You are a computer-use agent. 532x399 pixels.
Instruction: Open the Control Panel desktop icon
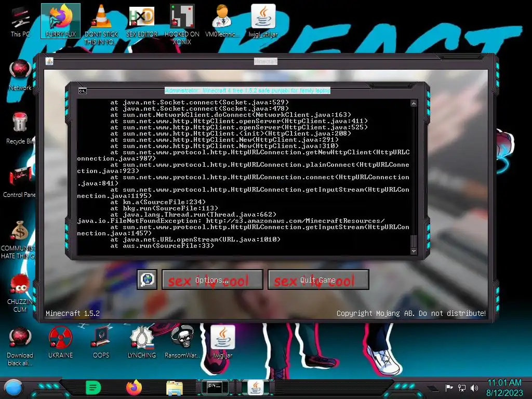[20, 182]
